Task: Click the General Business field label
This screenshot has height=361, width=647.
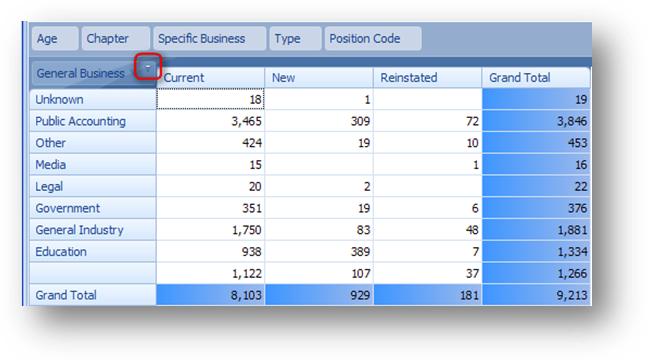Action: click(80, 73)
